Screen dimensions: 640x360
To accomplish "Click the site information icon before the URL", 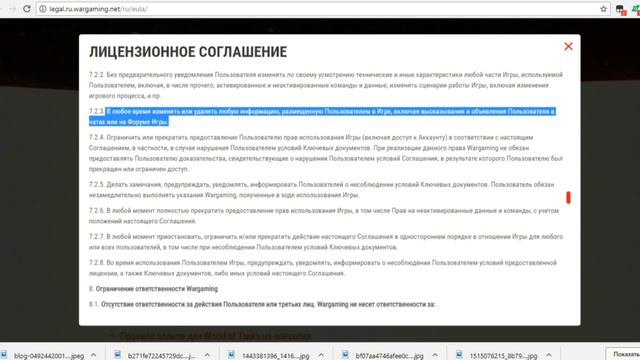I will pos(42,9).
